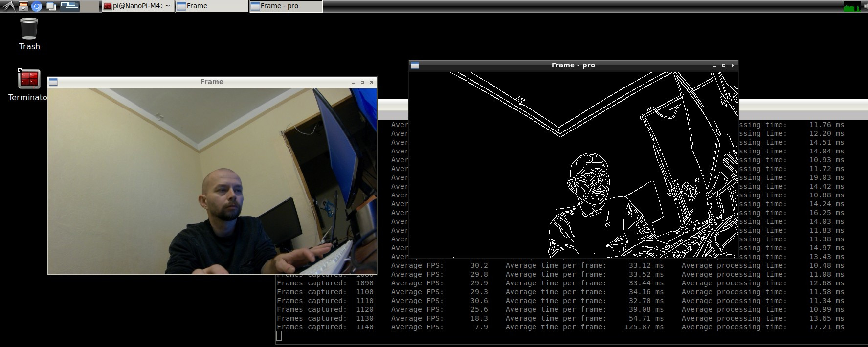Switch to the Frame - pro taskbar entry
Viewport: 868px width, 347px height.
pos(286,6)
